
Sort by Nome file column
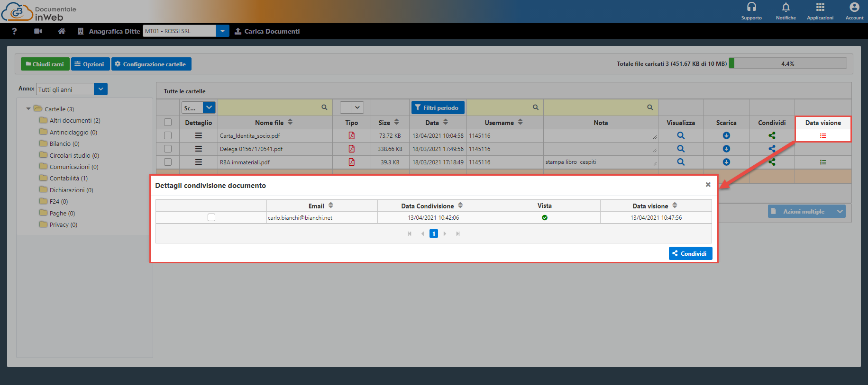[290, 122]
